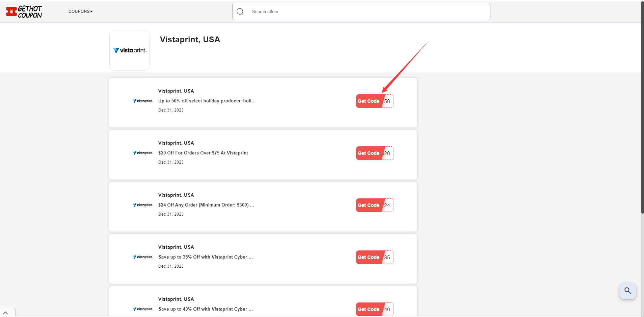Viewport: 644px width, 317px height.
Task: Open 'Save up to 35% Off' offer title
Action: (206, 257)
